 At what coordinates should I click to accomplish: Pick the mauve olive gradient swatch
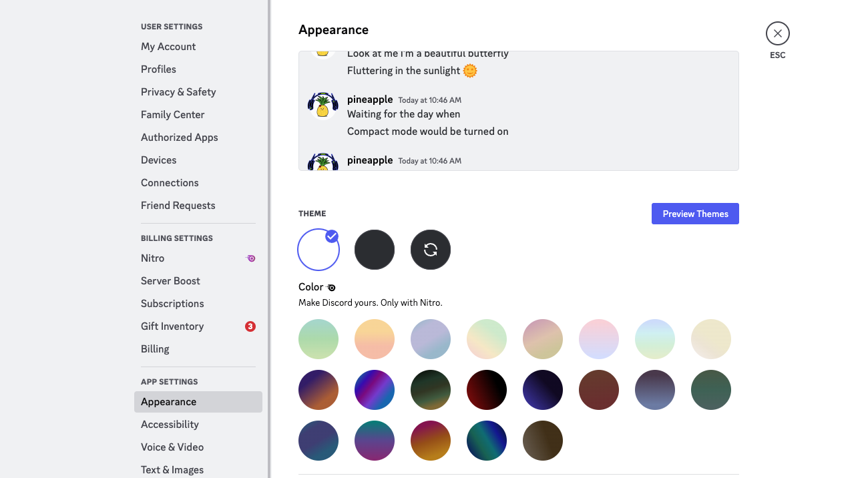click(543, 339)
